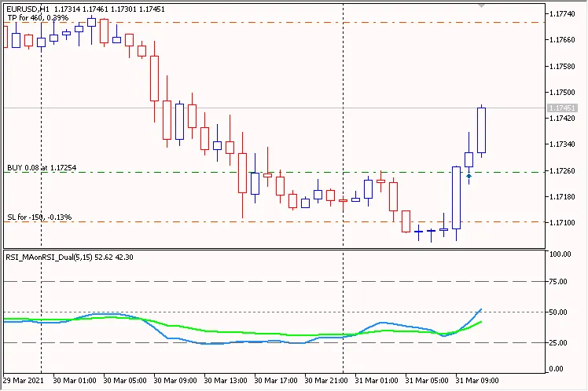Click the 100.00 indicator scale value

(560, 254)
